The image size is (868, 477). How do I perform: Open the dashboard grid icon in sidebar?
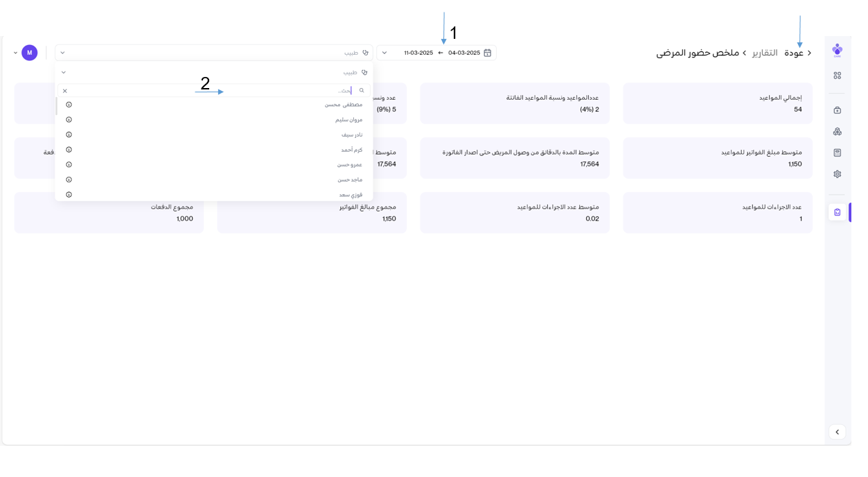pyautogui.click(x=837, y=76)
